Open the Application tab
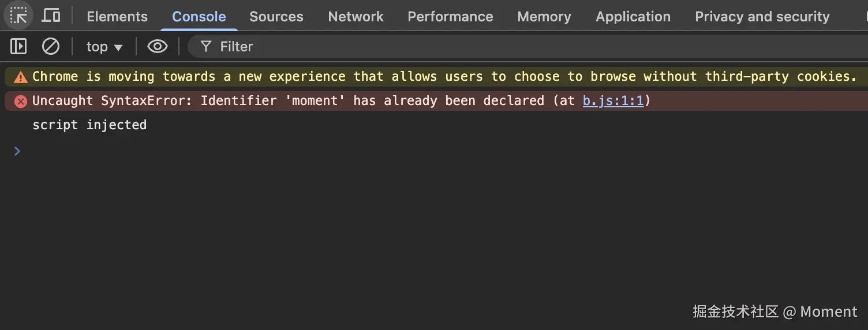 (633, 17)
